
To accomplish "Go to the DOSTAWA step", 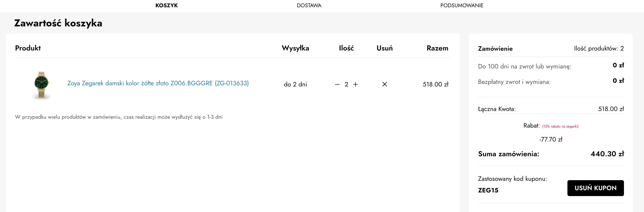I will pos(309,5).
